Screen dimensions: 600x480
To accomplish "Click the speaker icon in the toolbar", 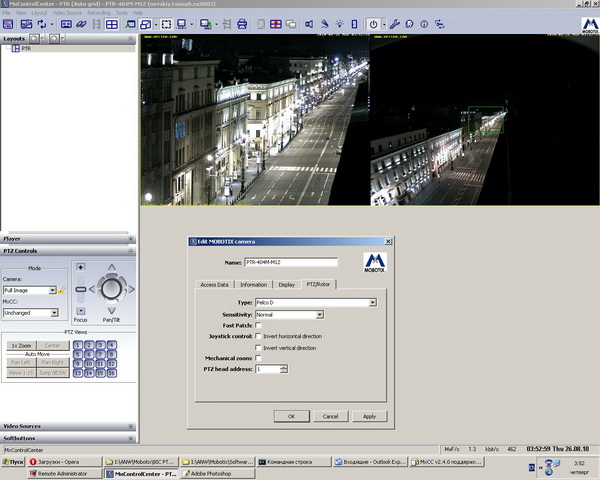I will (309, 24).
